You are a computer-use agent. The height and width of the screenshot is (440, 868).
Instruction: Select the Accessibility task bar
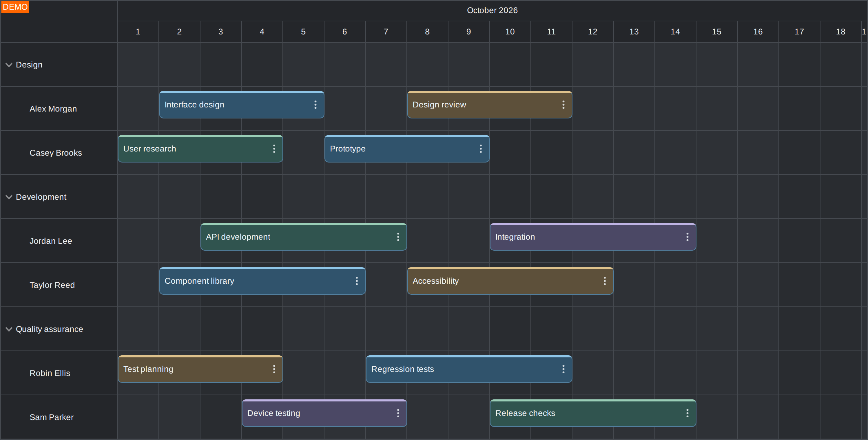(510, 281)
